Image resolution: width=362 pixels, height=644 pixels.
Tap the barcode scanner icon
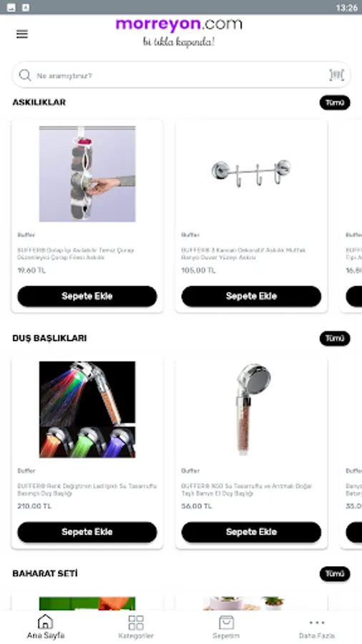point(336,74)
